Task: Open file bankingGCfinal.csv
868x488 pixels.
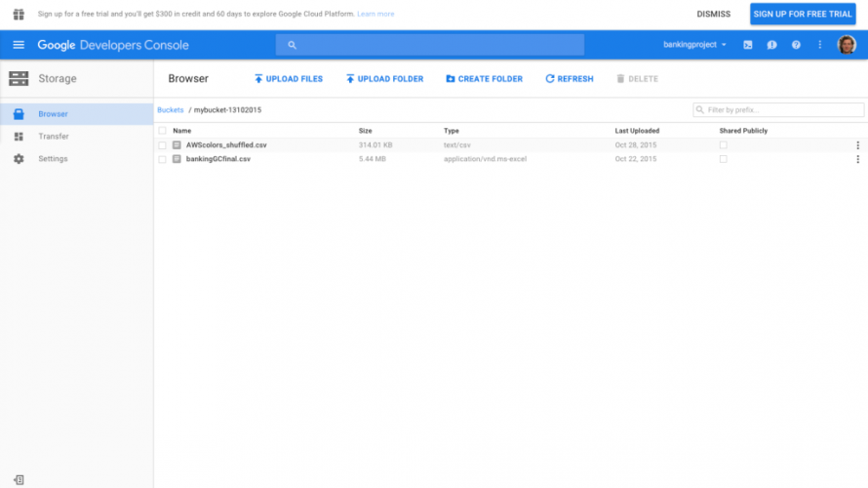Action: click(x=218, y=159)
